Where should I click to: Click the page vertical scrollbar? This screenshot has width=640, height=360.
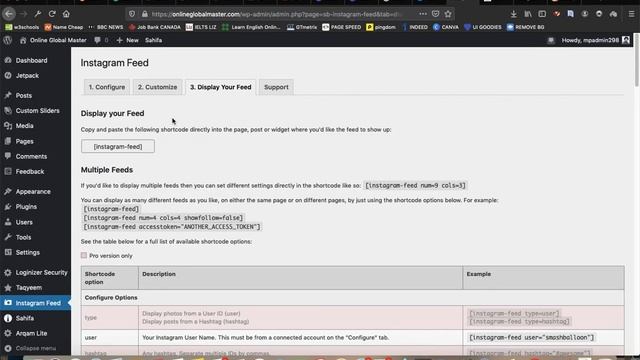637,60
